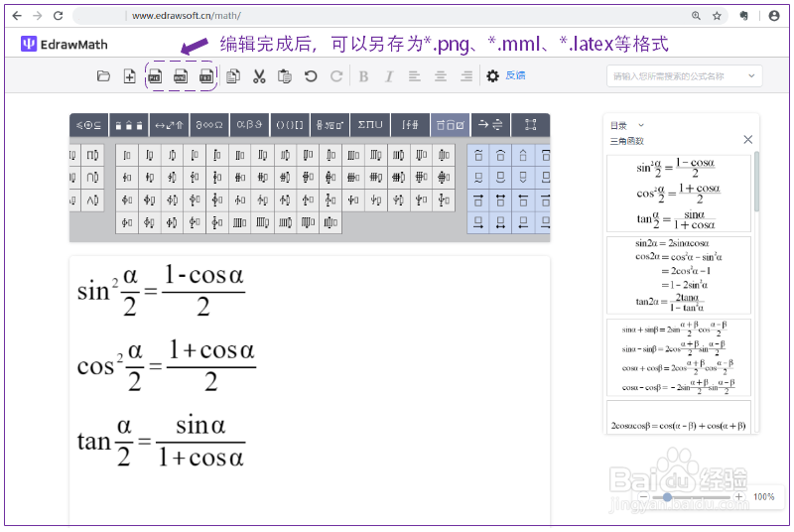Open settings gear icon
This screenshot has width=794, height=532.
click(492, 76)
